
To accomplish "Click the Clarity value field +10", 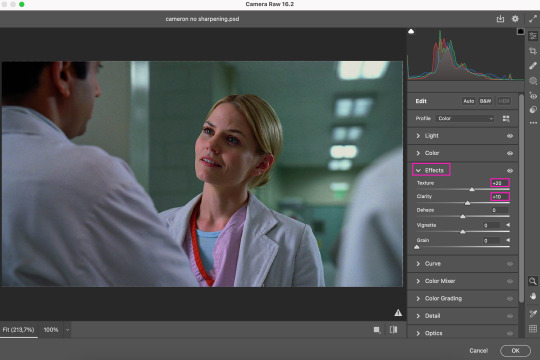I will (x=500, y=196).
